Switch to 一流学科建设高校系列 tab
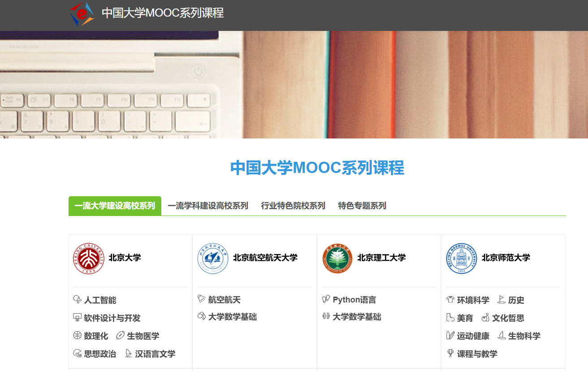 [208, 206]
